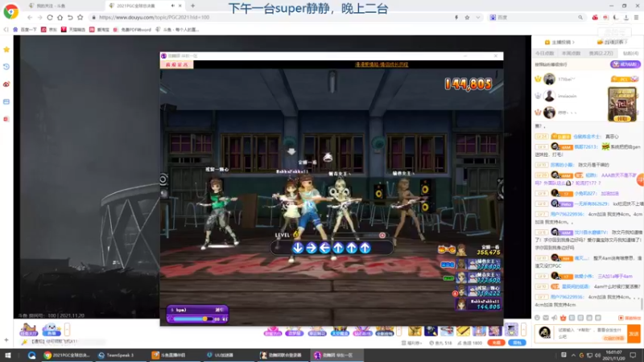Screen dimensions: 644x362
Task: Click the clock in the taskbar
Action: [613, 355]
